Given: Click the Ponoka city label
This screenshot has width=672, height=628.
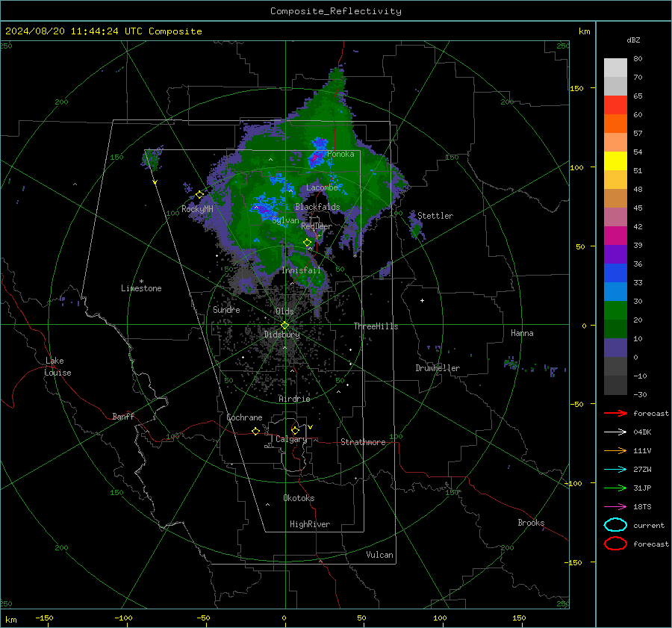Looking at the screenshot, I should click(340, 154).
